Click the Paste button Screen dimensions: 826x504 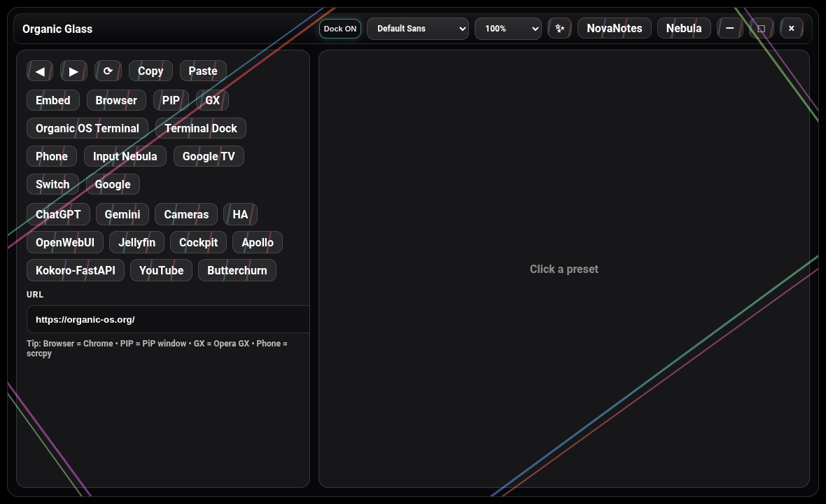click(203, 71)
